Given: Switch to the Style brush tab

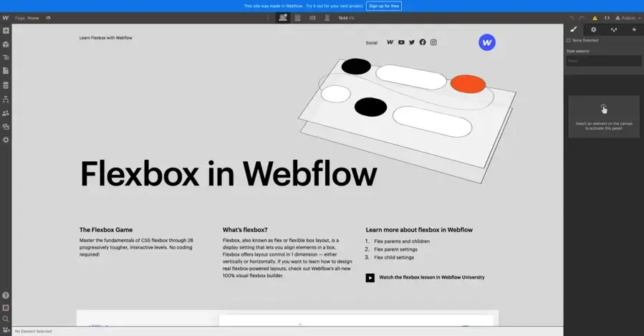Looking at the screenshot, I should (574, 29).
